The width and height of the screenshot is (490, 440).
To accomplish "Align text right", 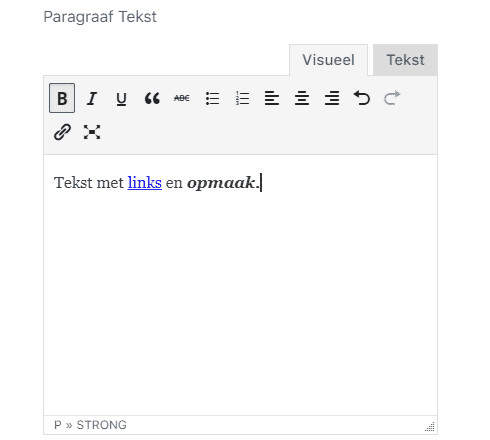I will point(332,98).
